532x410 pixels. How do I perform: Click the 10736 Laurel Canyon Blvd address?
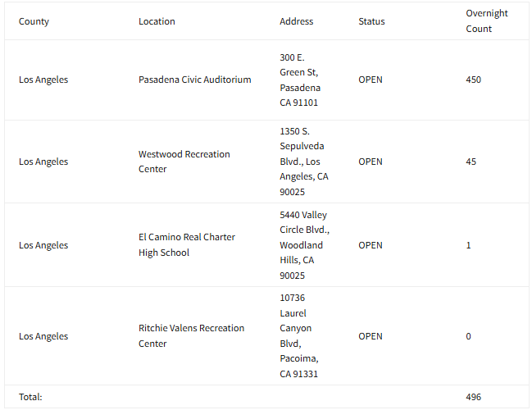pyautogui.click(x=299, y=335)
